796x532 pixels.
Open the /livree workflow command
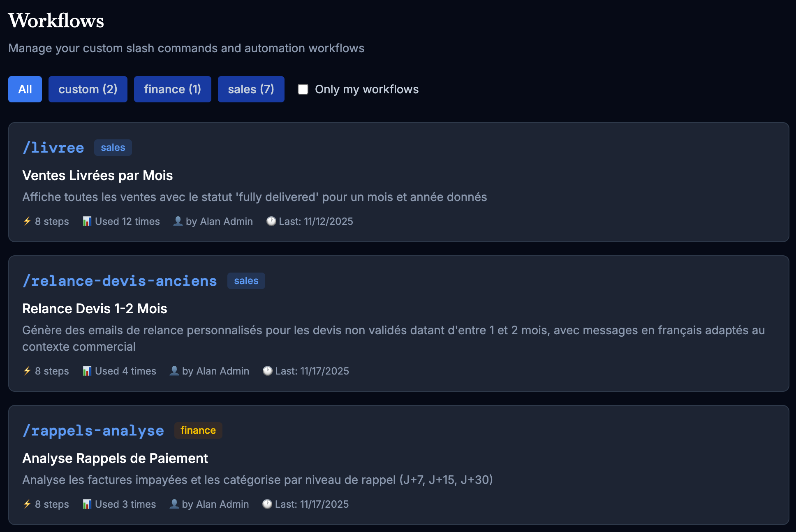(53, 147)
